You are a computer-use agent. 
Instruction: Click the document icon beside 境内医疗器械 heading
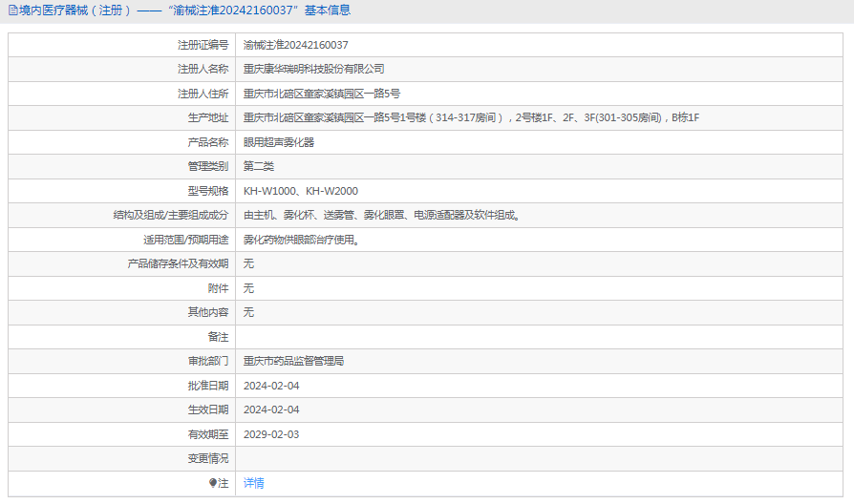(x=12, y=10)
